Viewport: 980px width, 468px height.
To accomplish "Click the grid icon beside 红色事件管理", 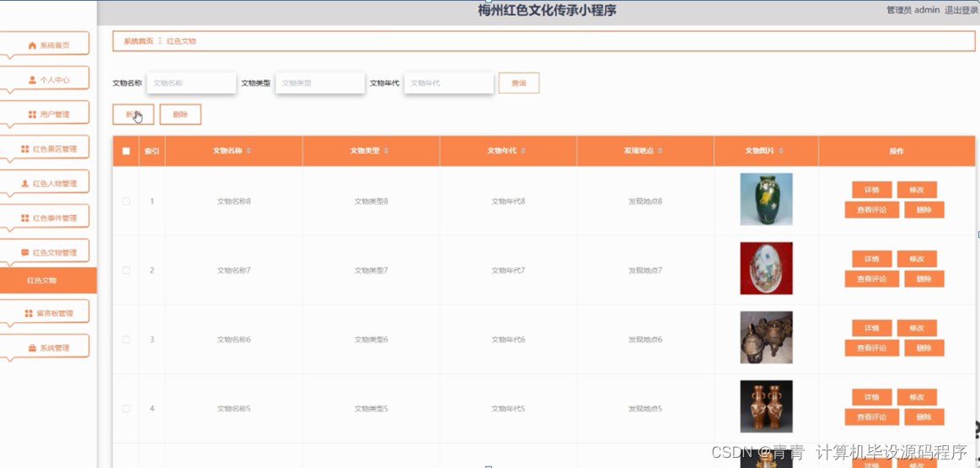I will click(25, 218).
